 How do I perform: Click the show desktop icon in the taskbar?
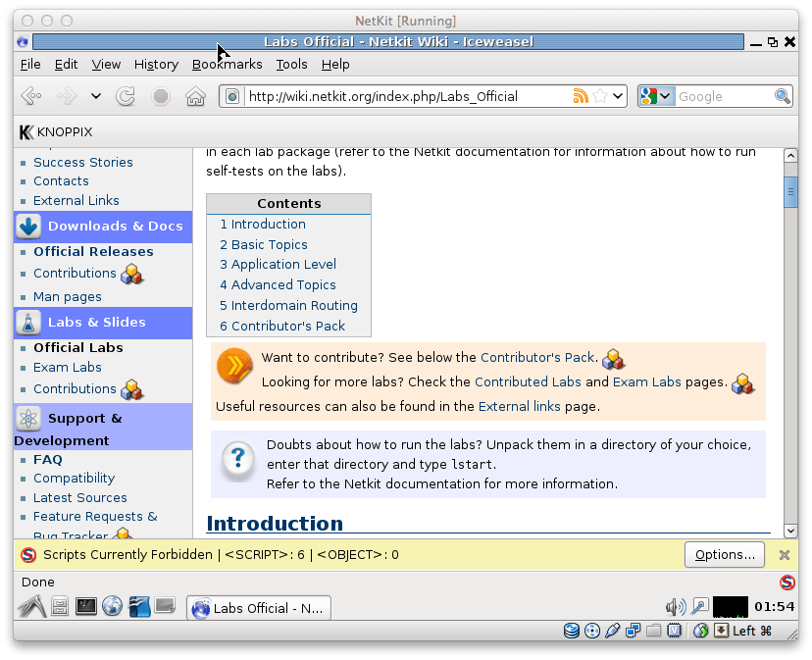tap(165, 605)
